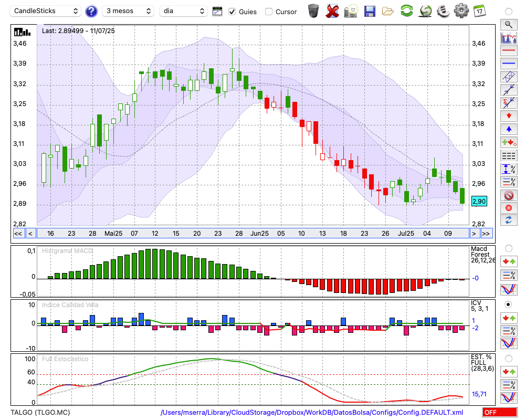Click MACD panel indicator curve button

(x=509, y=289)
